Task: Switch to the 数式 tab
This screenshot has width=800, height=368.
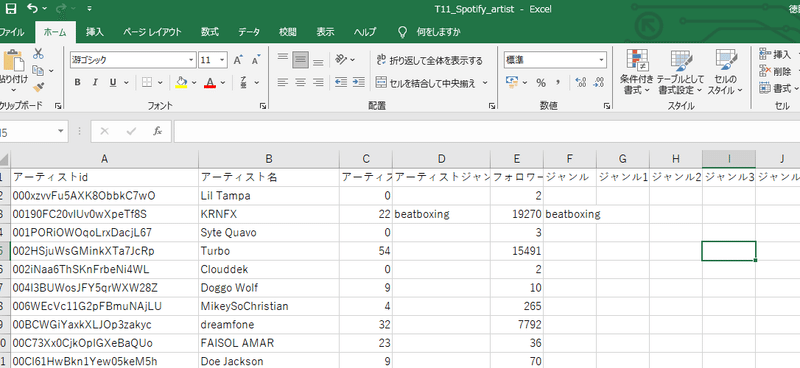Action: pyautogui.click(x=210, y=32)
